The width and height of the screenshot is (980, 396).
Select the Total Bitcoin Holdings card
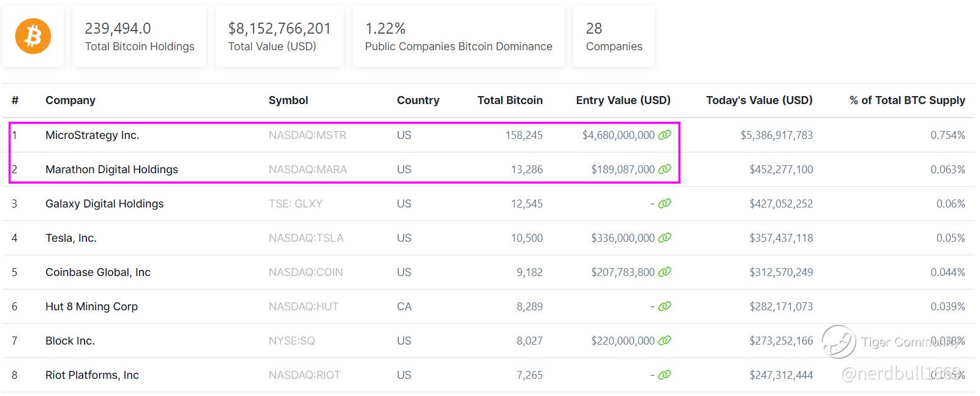tap(139, 37)
